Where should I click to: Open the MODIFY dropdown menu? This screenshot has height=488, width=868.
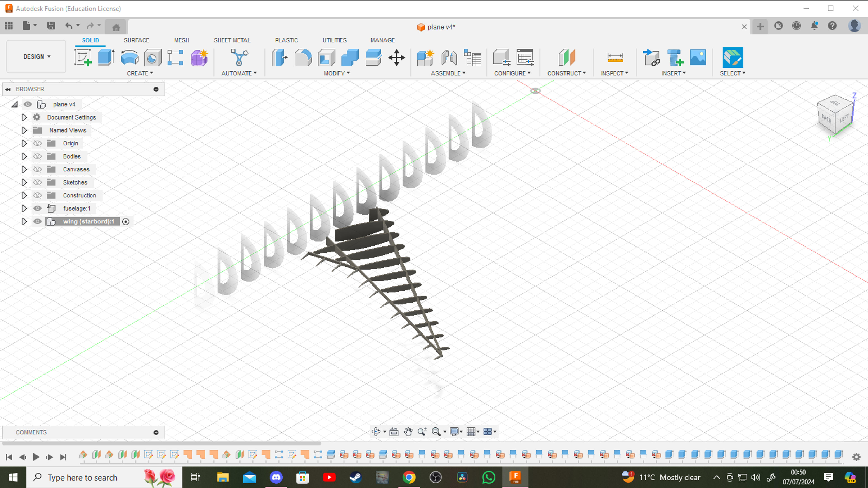[x=337, y=73]
